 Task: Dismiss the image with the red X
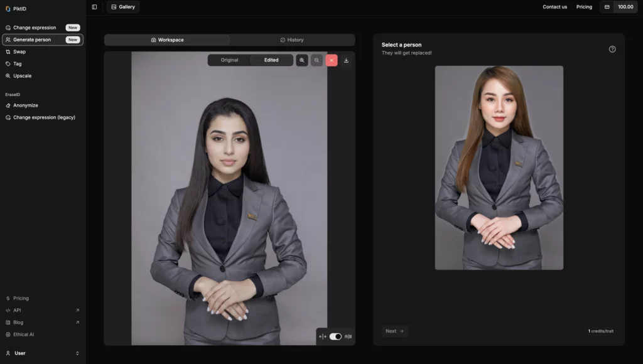(x=331, y=60)
